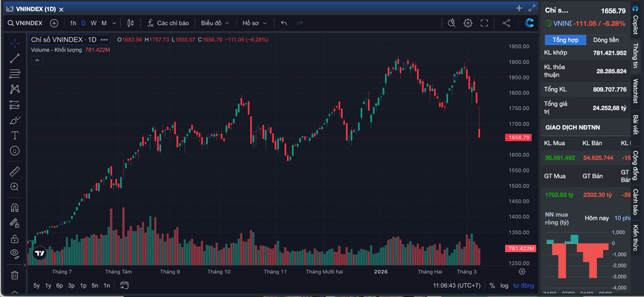The width and height of the screenshot is (644, 297).
Task: Select the brush drawing tool
Action: (14, 120)
